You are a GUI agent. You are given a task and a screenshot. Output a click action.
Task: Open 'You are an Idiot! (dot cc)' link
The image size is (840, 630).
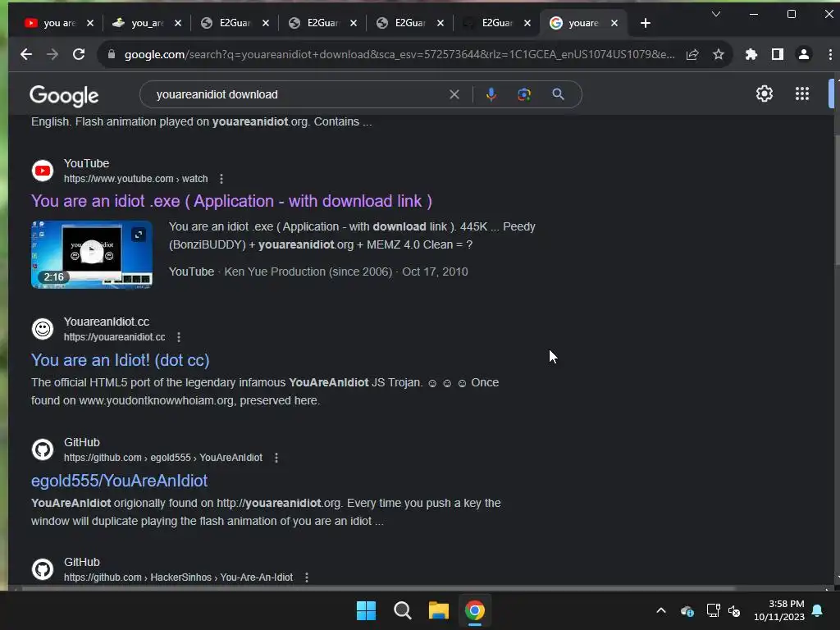tap(120, 360)
